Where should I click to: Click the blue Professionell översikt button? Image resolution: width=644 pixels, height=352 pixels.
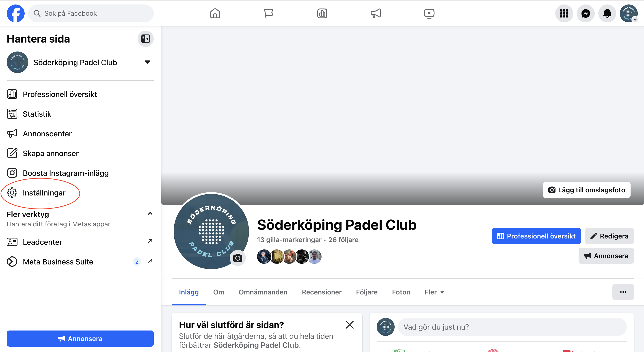536,236
